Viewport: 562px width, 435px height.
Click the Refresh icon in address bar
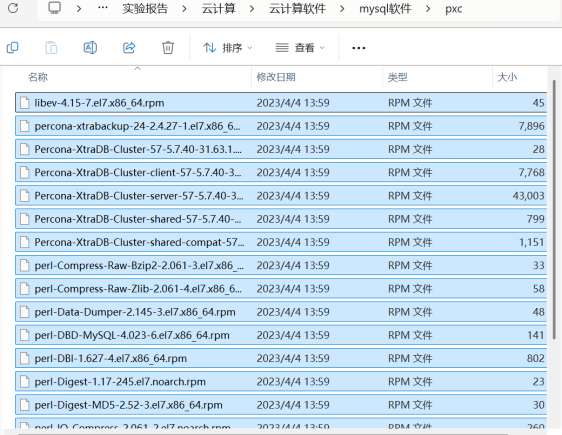(13, 8)
